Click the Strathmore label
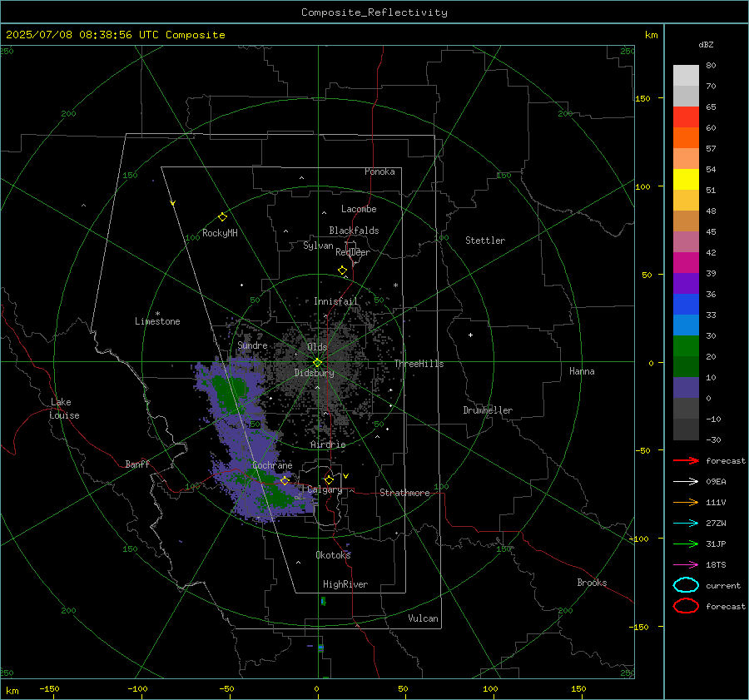Screen dimensions: 749x700 404,493
